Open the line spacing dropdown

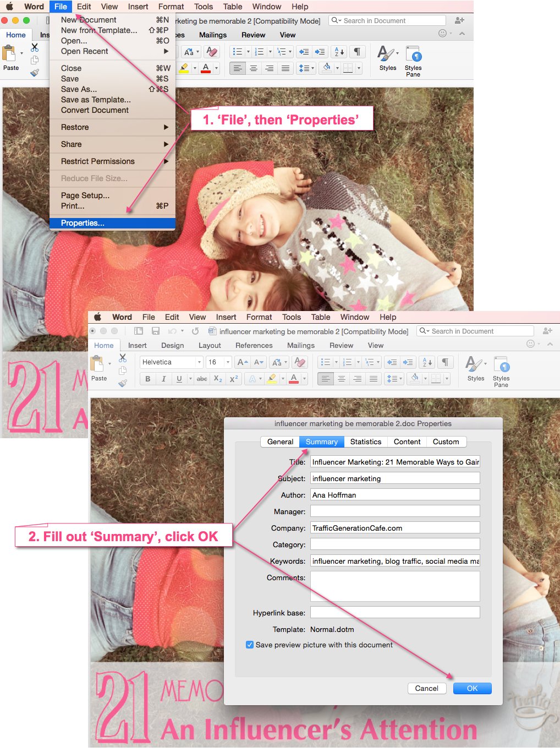(x=394, y=379)
